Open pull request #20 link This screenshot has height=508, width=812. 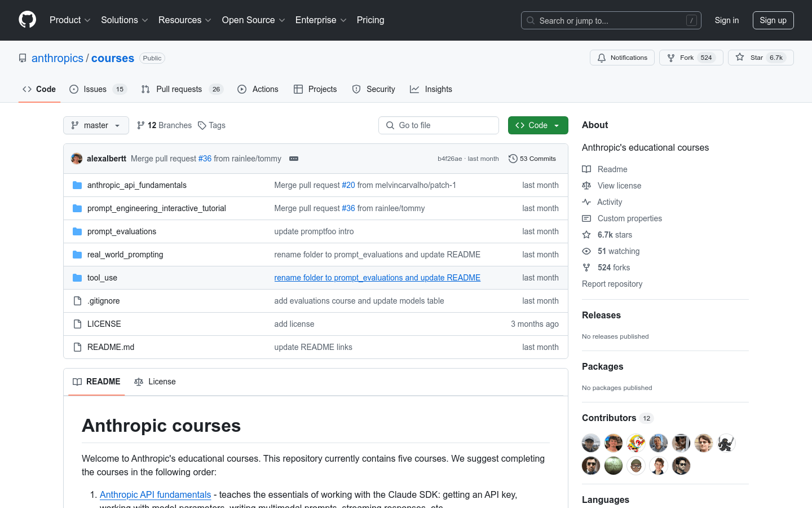(348, 185)
